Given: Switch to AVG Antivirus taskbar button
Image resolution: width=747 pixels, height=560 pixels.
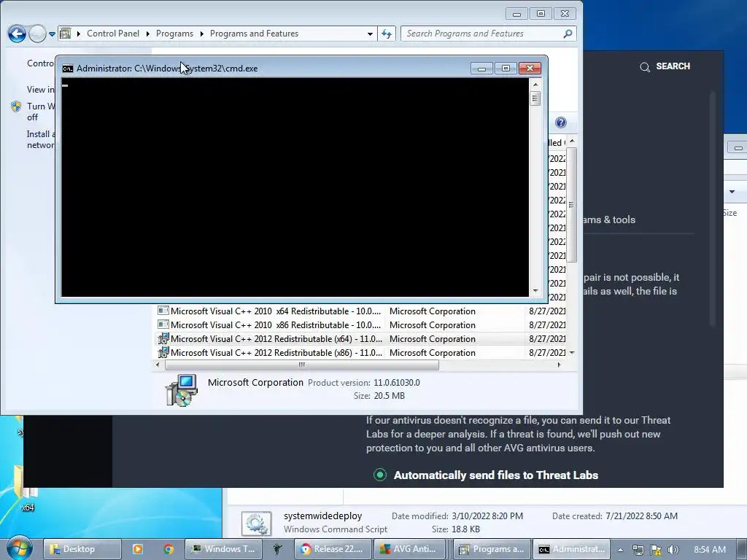Looking at the screenshot, I should coord(411,549).
